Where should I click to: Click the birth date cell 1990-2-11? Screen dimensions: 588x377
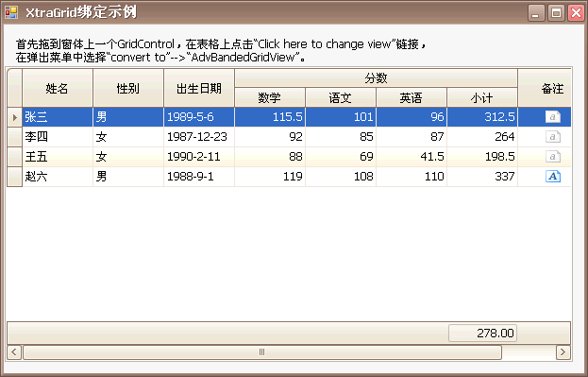[199, 157]
